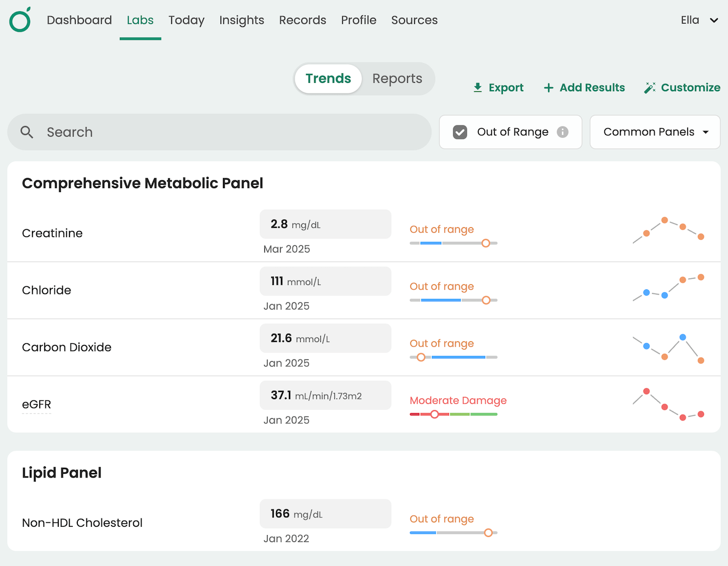This screenshot has width=728, height=566.
Task: Click the Creatinine range indicator slider
Action: [x=454, y=243]
